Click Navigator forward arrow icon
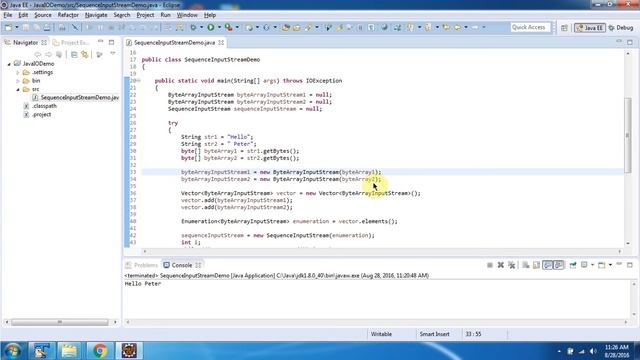The image size is (640, 360). tap(48, 54)
